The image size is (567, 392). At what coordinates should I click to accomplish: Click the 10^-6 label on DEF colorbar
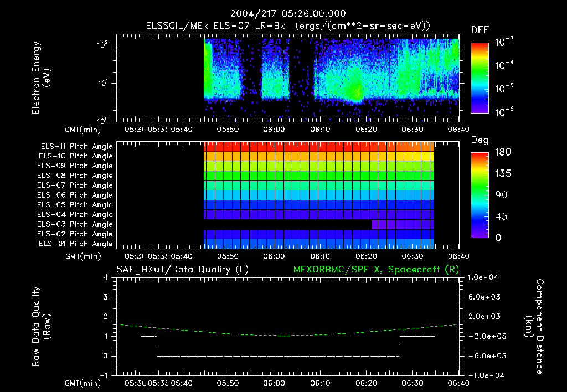[x=504, y=112]
